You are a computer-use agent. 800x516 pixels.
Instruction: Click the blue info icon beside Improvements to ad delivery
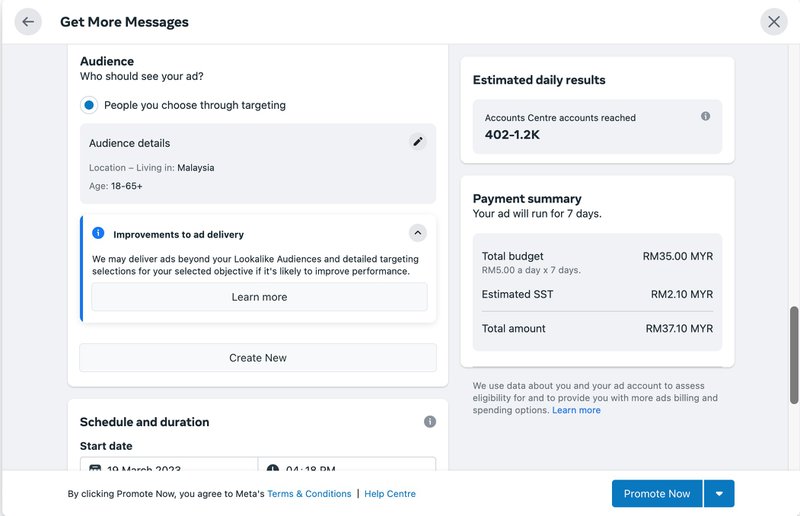coord(98,233)
